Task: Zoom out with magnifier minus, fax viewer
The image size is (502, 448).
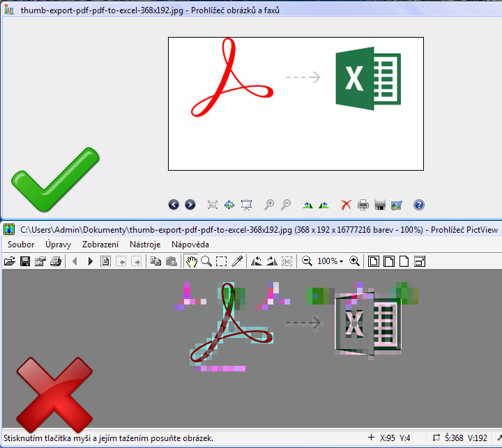Action: tap(286, 205)
